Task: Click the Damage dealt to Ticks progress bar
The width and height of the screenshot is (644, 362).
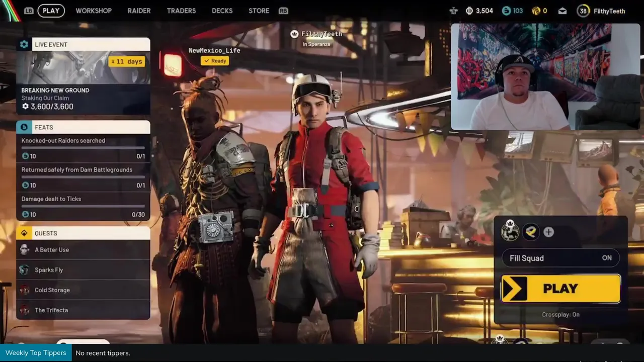Action: click(83, 206)
